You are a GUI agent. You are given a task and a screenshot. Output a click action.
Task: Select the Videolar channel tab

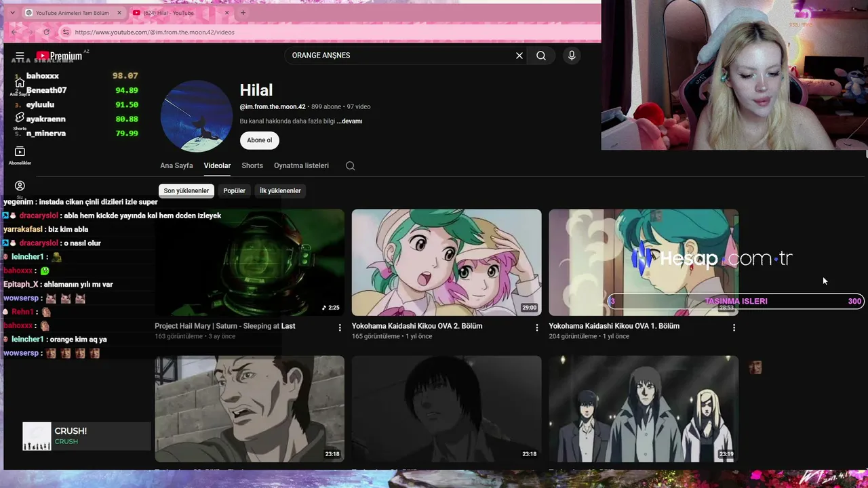coord(217,166)
